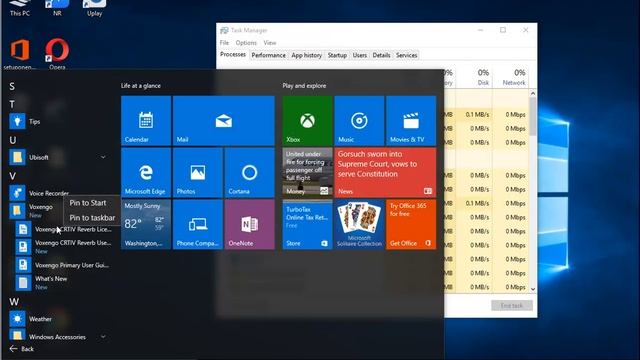Open Microsoft Solitaire Collection tile
This screenshot has height=360, width=640.
point(359,224)
